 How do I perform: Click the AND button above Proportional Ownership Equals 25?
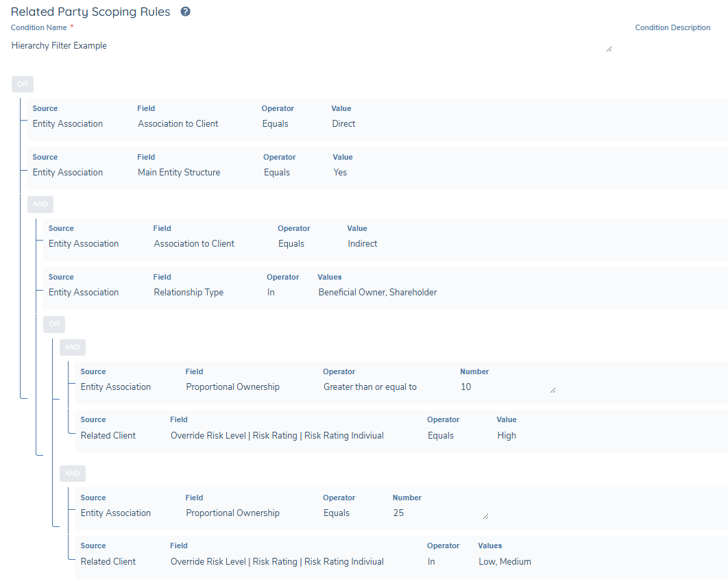tap(73, 474)
